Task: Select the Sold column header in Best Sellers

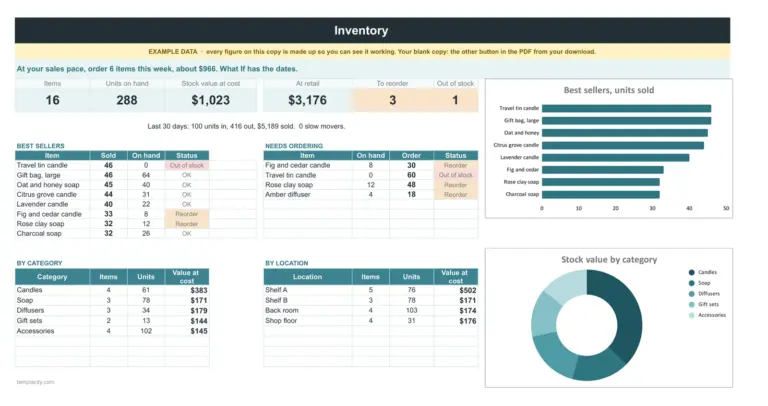Action: click(x=108, y=155)
